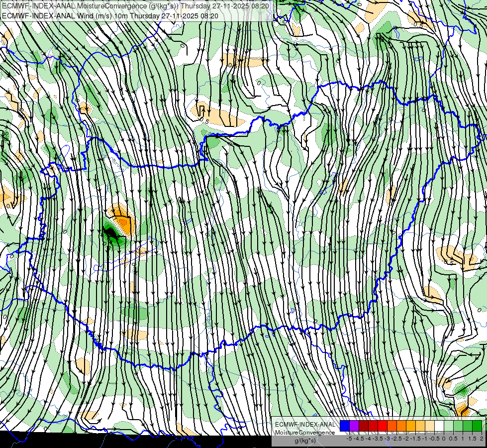The image size is (487, 448).
Task: Click the '-1.5' tick label in legend
Action: click(415, 439)
